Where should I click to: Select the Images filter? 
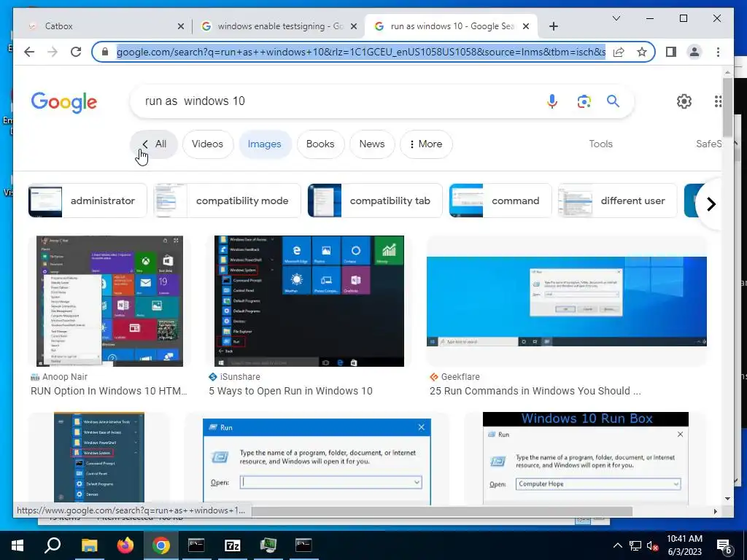264,144
